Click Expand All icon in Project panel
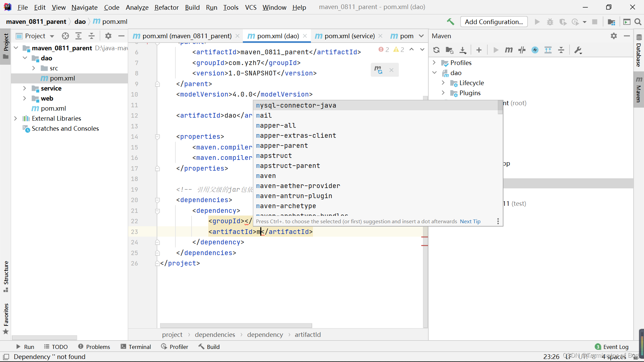 click(x=78, y=36)
